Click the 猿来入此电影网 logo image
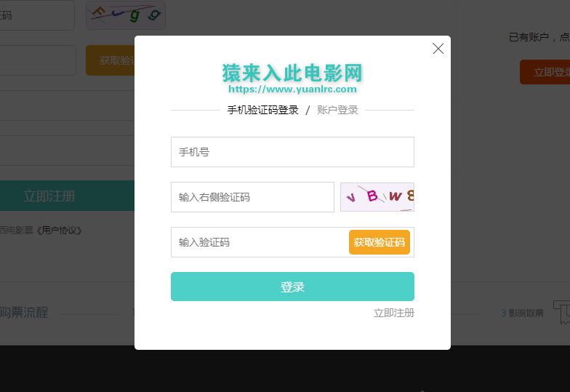 point(292,79)
